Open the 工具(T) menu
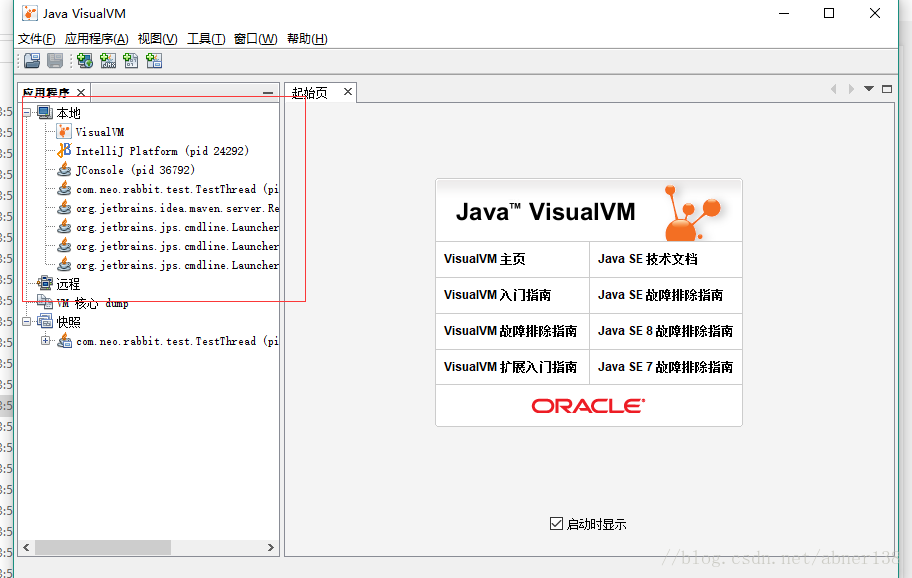The width and height of the screenshot is (912, 578). (x=206, y=39)
